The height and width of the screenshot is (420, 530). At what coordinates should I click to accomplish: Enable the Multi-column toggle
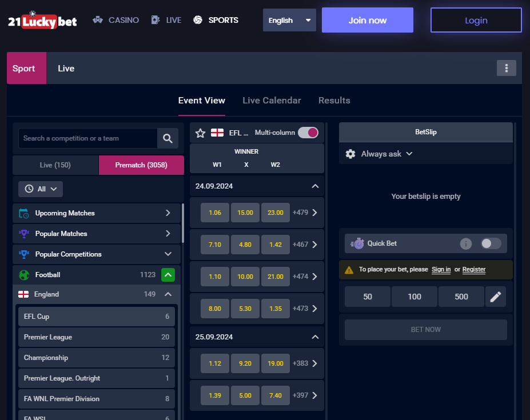coord(308,132)
